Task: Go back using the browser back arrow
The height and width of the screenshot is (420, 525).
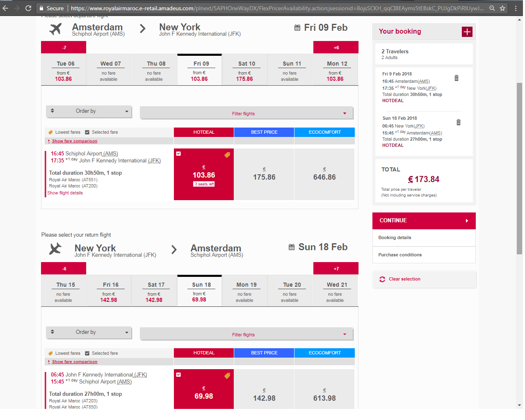Action: [5, 8]
